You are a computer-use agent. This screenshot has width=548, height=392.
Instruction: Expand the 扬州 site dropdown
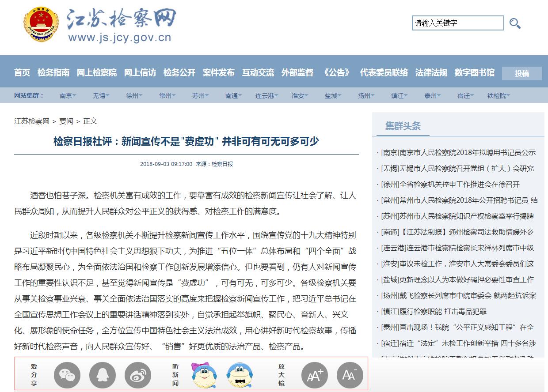366,95
